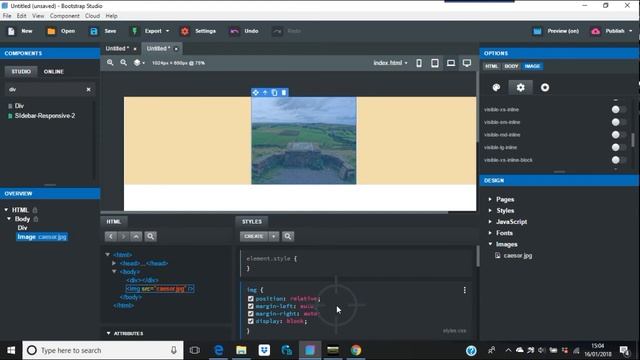
Task: Click the Create style button
Action: pyautogui.click(x=253, y=236)
